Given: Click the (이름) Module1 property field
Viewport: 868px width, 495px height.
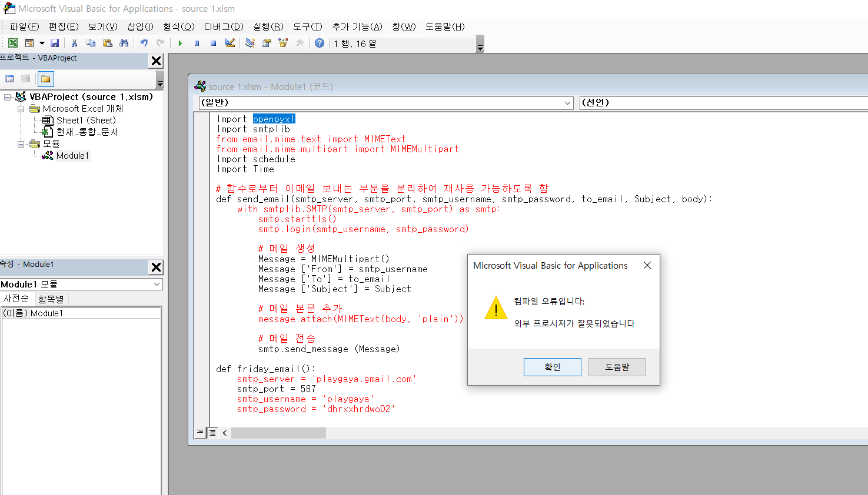Looking at the screenshot, I should tap(81, 313).
